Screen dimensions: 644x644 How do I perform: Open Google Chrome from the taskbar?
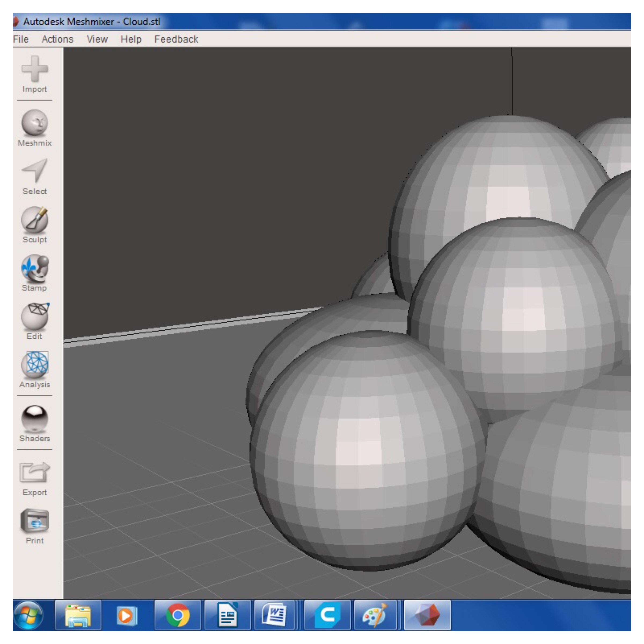tap(177, 615)
